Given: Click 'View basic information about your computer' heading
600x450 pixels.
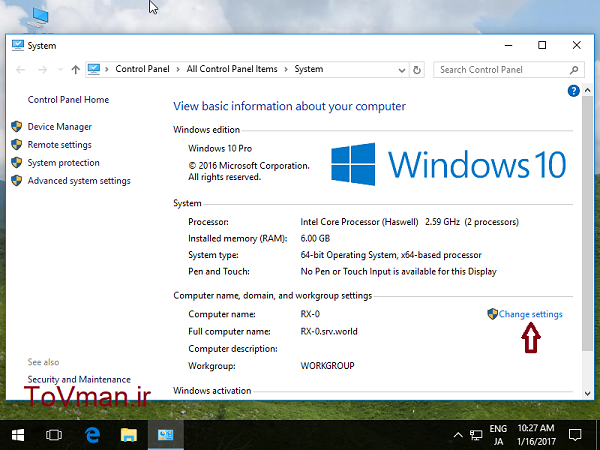Looking at the screenshot, I should (x=289, y=106).
